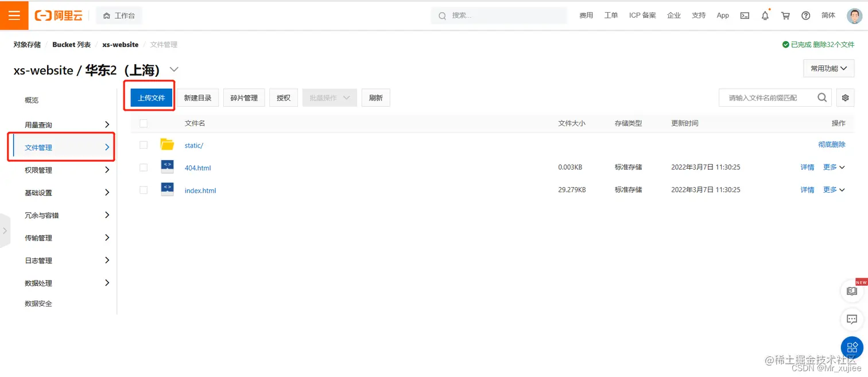This screenshot has height=377, width=868.
Task: Check the 404.html row checkbox
Action: click(144, 168)
